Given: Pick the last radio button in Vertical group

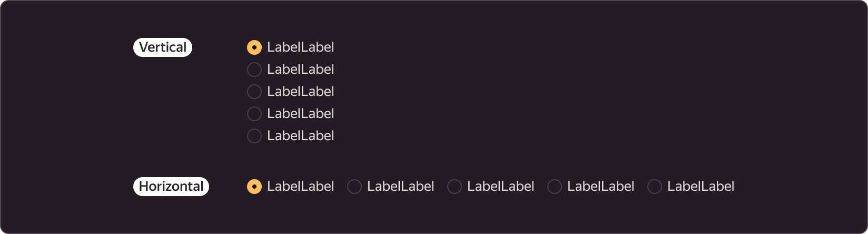Looking at the screenshot, I should [x=254, y=136].
